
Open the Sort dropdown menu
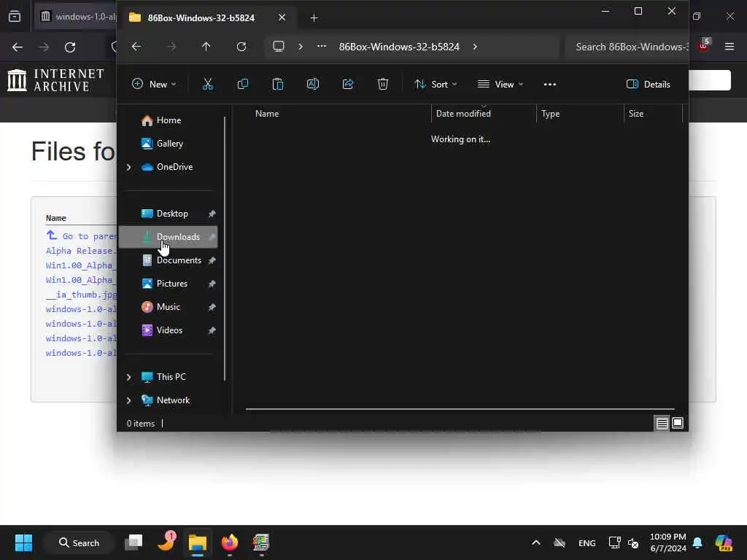click(x=436, y=85)
